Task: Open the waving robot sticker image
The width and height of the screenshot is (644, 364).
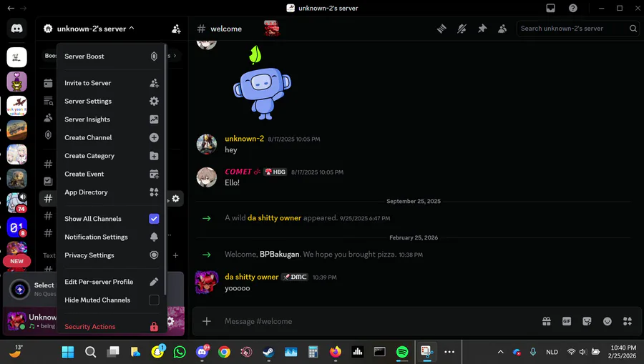Action: (x=262, y=84)
